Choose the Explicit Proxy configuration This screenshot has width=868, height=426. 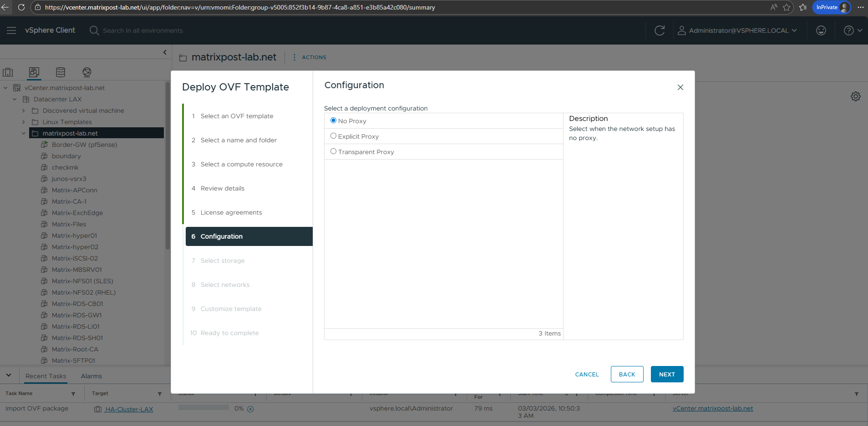click(x=334, y=136)
